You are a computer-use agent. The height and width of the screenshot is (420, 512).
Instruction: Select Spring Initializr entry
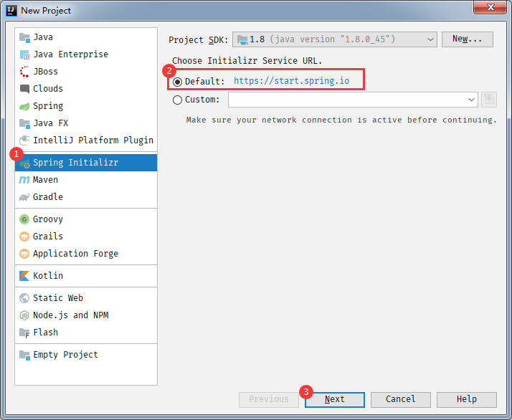pos(86,163)
